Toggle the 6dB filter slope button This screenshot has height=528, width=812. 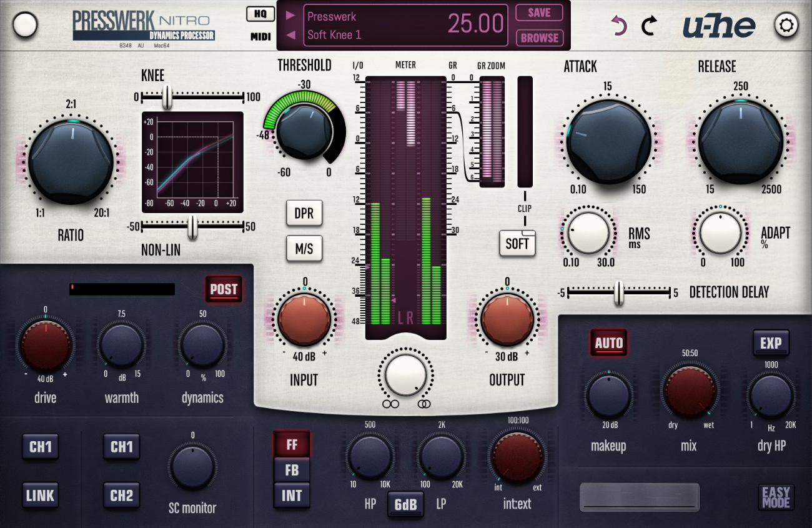tap(405, 504)
